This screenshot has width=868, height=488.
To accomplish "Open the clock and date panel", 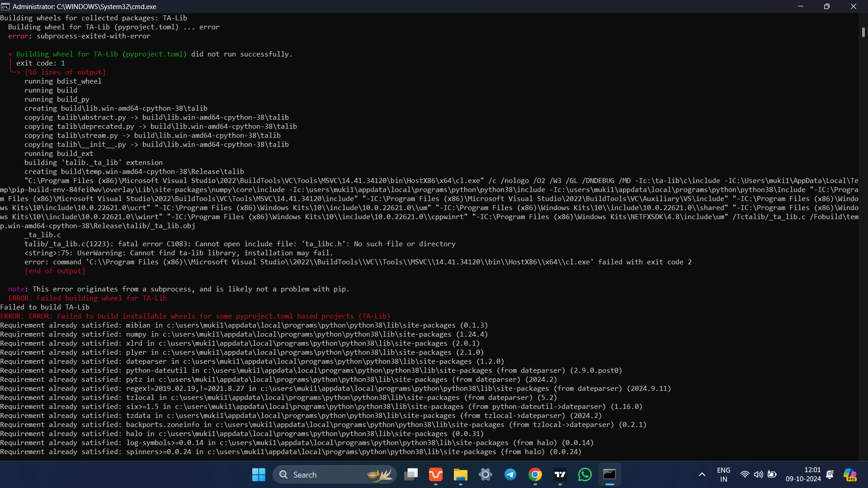I will (803, 474).
